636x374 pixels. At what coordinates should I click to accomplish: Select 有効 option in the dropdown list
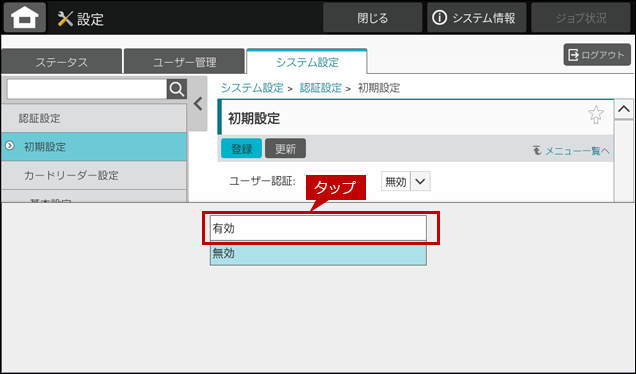point(318,228)
